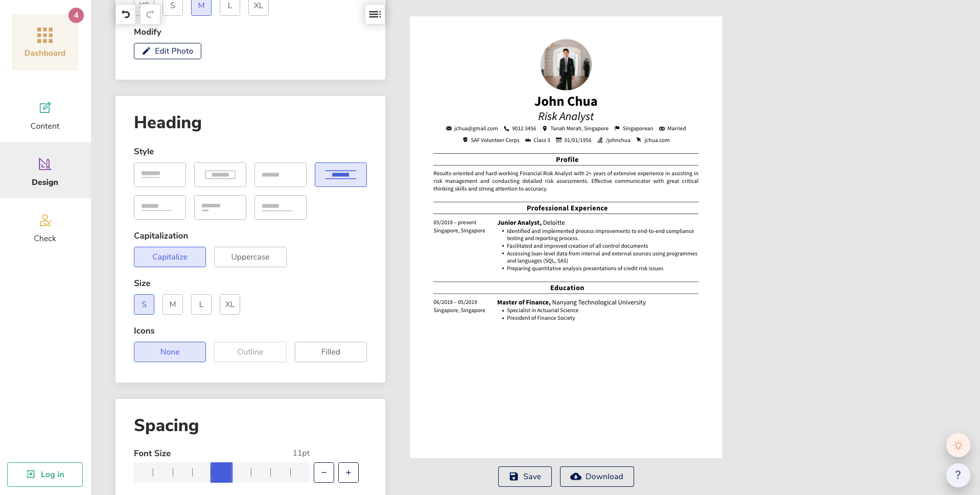
Task: Click the undo arrow icon
Action: point(126,14)
